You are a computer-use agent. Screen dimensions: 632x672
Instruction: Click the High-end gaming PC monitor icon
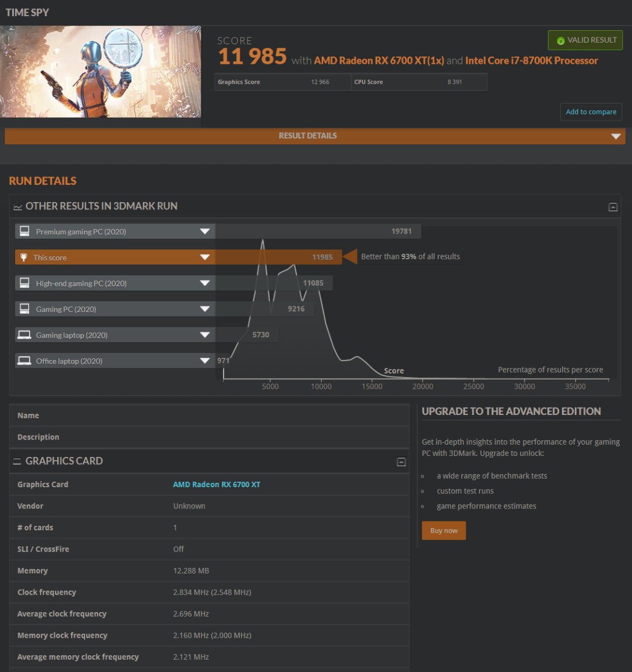pos(25,283)
